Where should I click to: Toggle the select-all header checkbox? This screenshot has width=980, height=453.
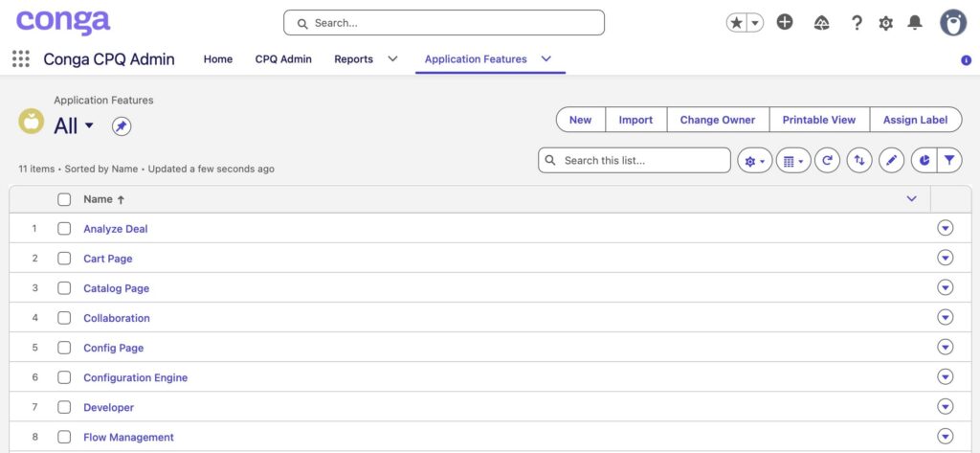(x=64, y=199)
